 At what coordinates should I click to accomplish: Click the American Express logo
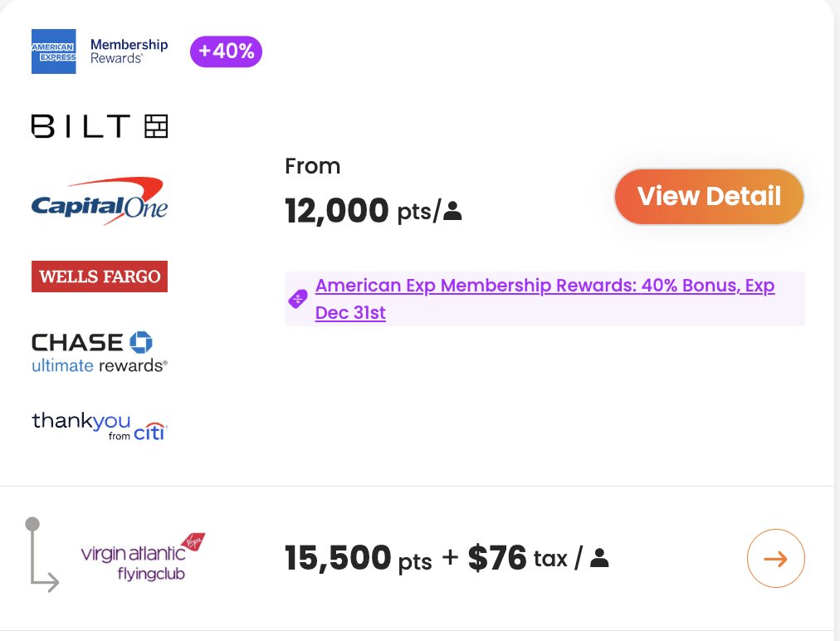pyautogui.click(x=53, y=51)
